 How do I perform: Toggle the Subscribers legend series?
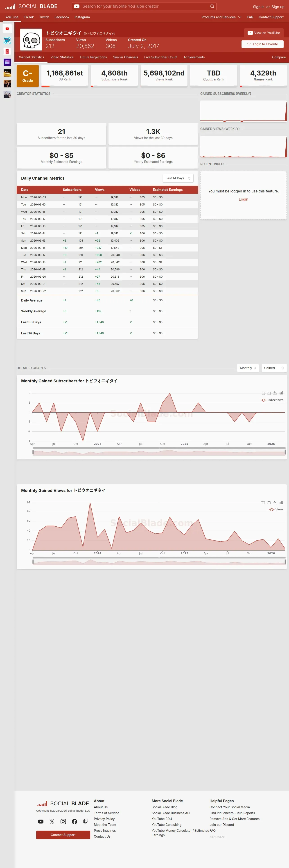272,400
